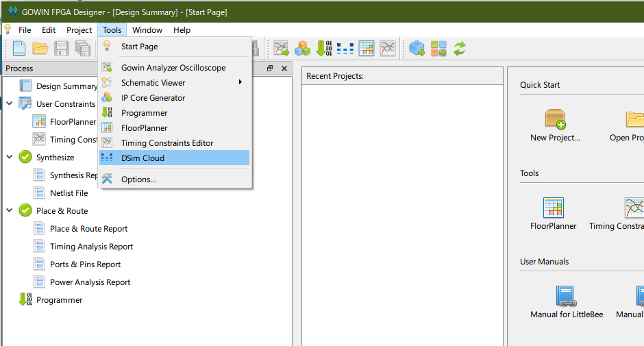Click the Open folder toolbar icon

(40, 49)
